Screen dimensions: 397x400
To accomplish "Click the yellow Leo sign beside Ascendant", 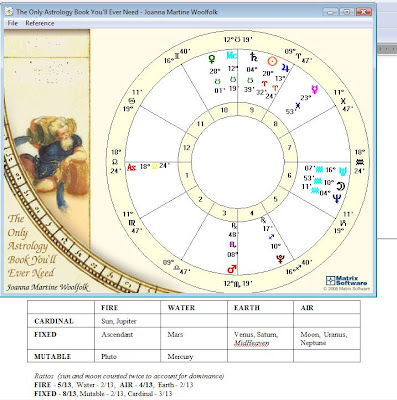I will 154,166.
